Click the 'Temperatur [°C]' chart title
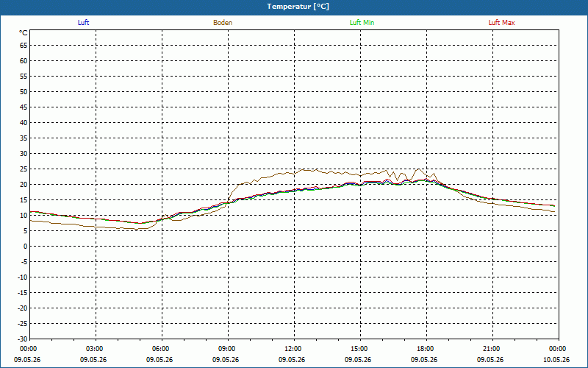 (298, 7)
